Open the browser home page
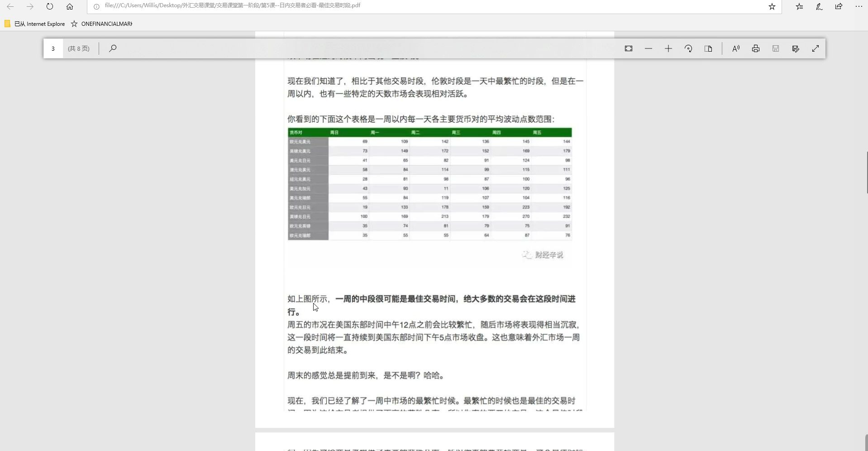 coord(70,6)
